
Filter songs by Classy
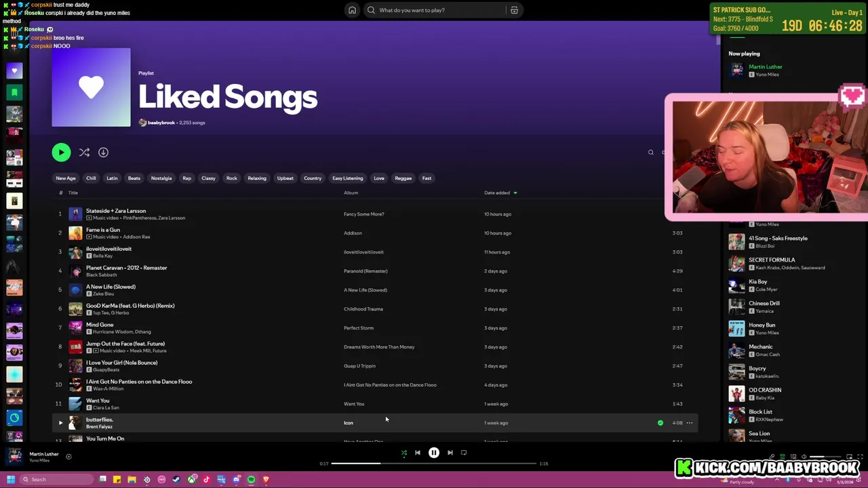(x=208, y=178)
